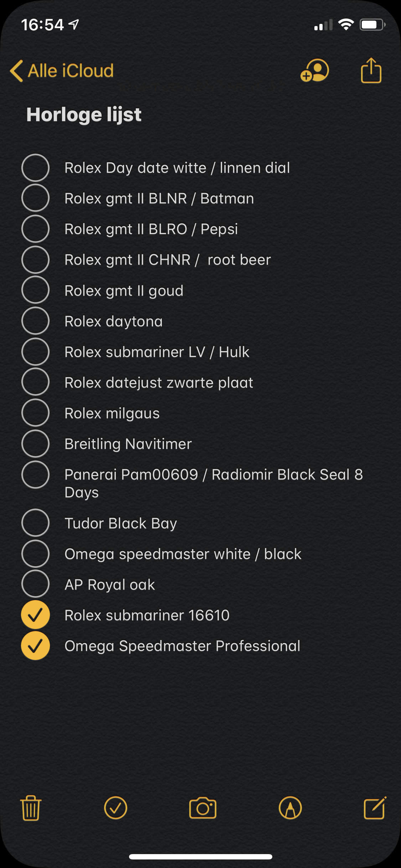Tick the Tudor Black Bay checkbox
The image size is (401, 868).
(35, 523)
